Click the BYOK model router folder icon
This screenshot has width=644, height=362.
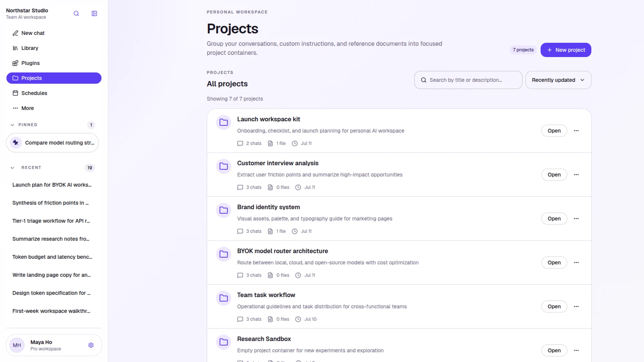click(x=224, y=254)
